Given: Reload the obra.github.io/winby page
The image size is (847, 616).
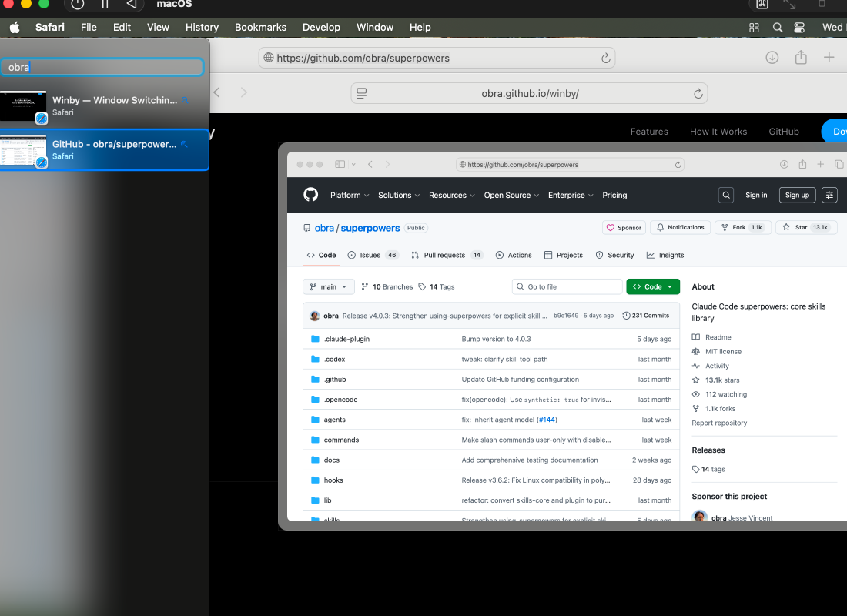Looking at the screenshot, I should 698,93.
